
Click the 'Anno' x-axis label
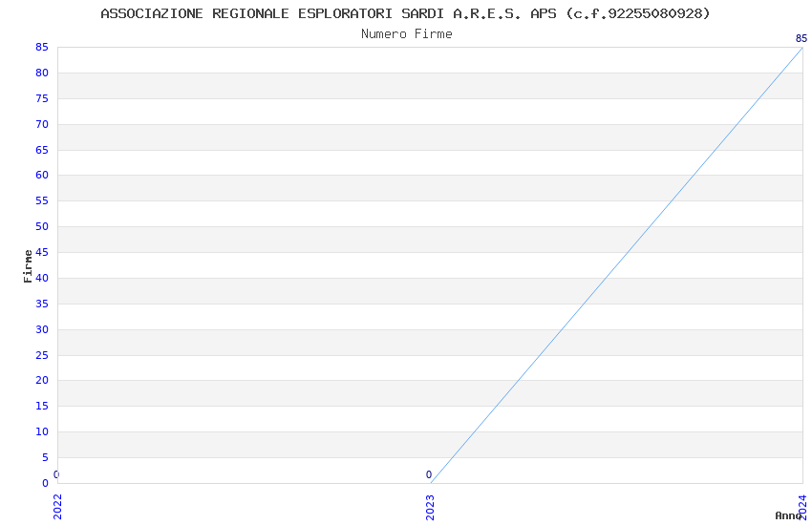pyautogui.click(x=788, y=515)
